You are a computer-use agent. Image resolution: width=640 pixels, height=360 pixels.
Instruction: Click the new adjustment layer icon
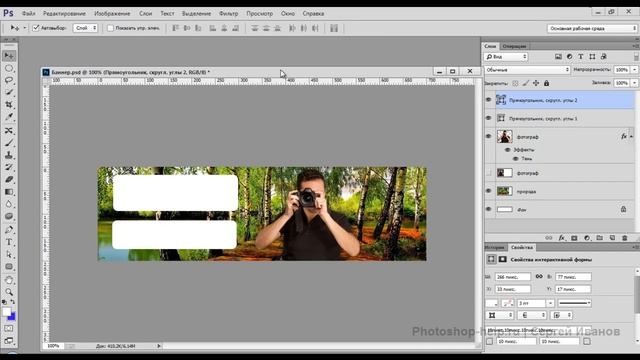587,238
